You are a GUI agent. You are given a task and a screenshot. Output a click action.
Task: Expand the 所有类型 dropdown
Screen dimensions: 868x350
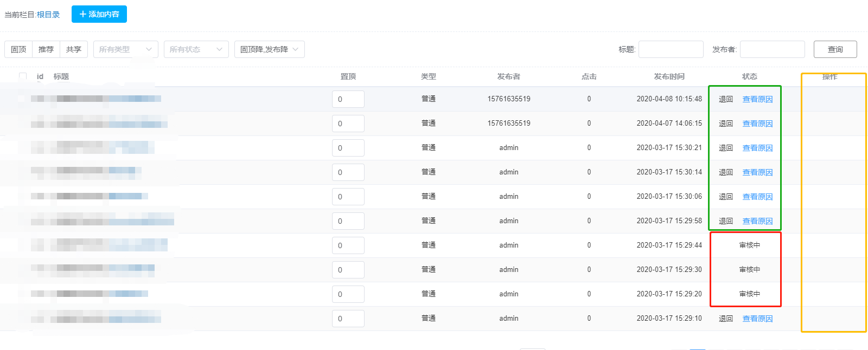tap(125, 49)
